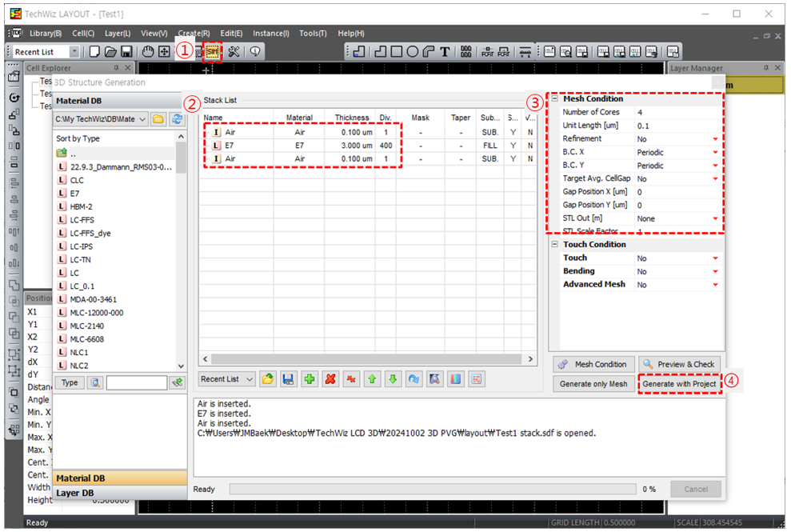791x532 pixels.
Task: Switch to the Layer DB tab
Action: tap(74, 493)
